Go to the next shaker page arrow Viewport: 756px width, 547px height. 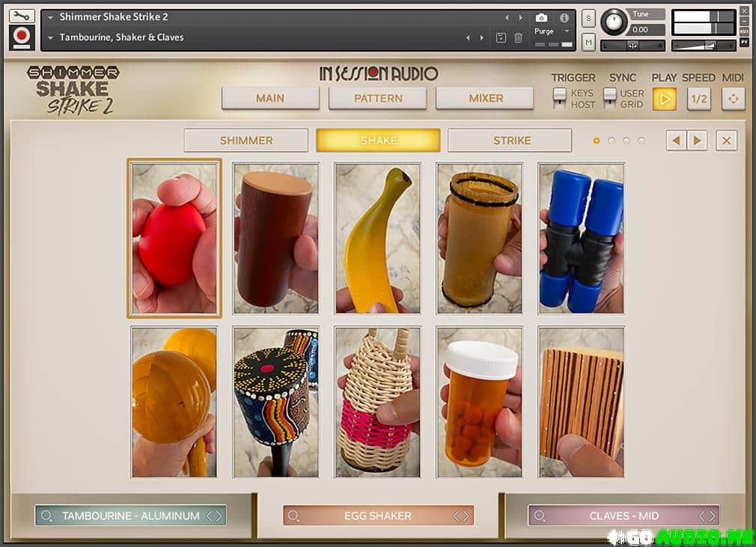(x=697, y=141)
